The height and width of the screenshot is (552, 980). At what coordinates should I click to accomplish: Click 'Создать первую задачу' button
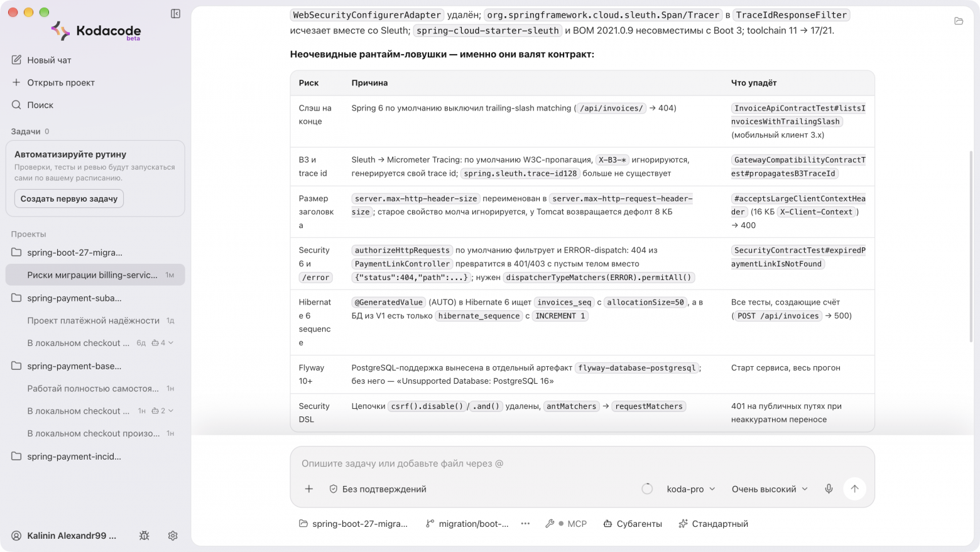(x=69, y=198)
